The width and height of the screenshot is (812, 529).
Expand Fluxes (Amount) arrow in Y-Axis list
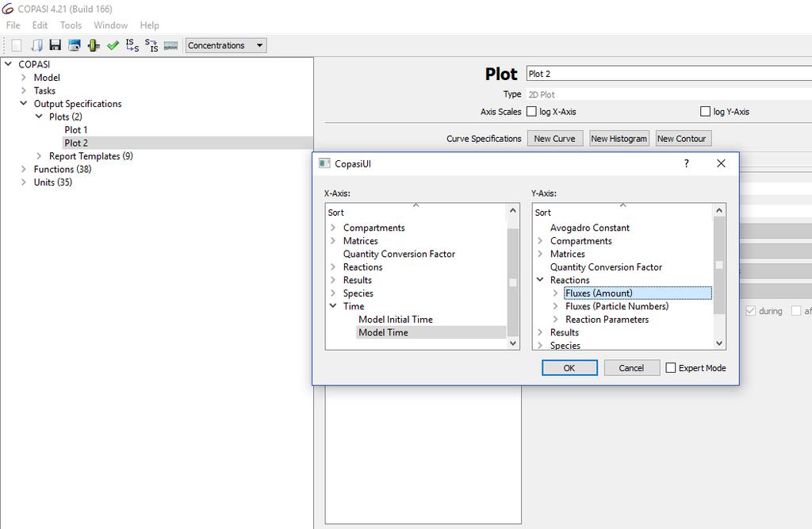555,293
